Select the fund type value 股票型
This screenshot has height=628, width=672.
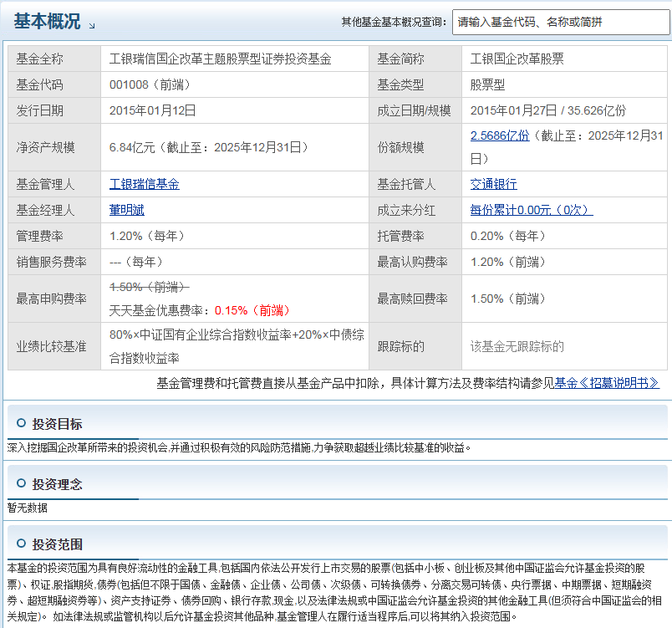pos(488,85)
